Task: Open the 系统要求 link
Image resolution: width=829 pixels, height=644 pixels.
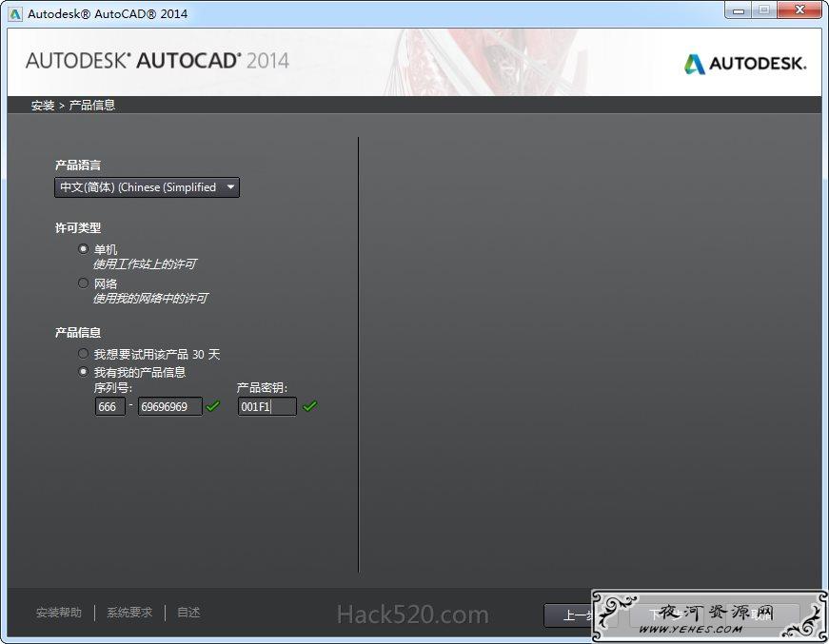Action: tap(129, 613)
